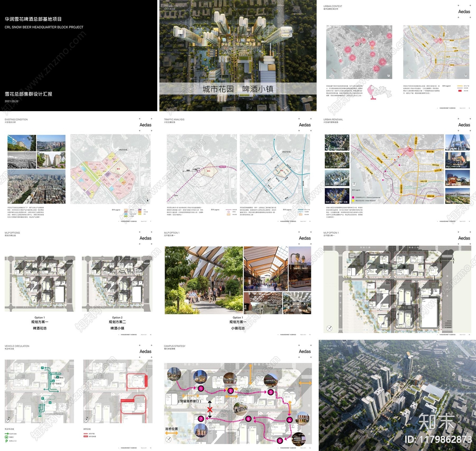Click the Option 2 label

[117, 318]
